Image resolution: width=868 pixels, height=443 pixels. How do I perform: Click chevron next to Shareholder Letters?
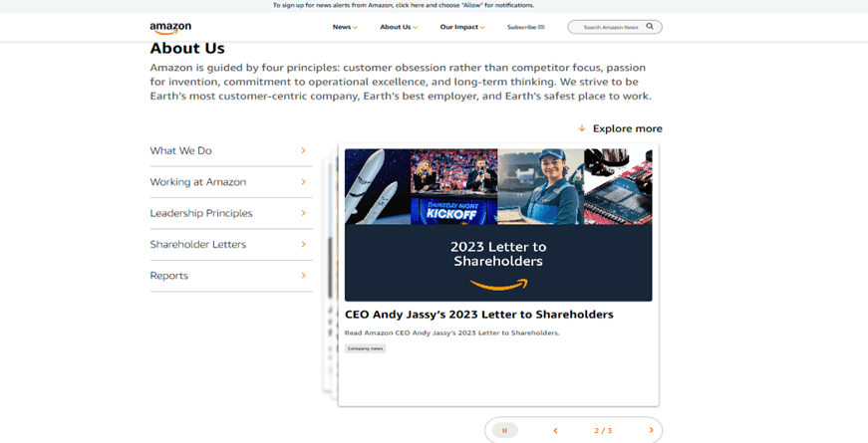(x=303, y=245)
